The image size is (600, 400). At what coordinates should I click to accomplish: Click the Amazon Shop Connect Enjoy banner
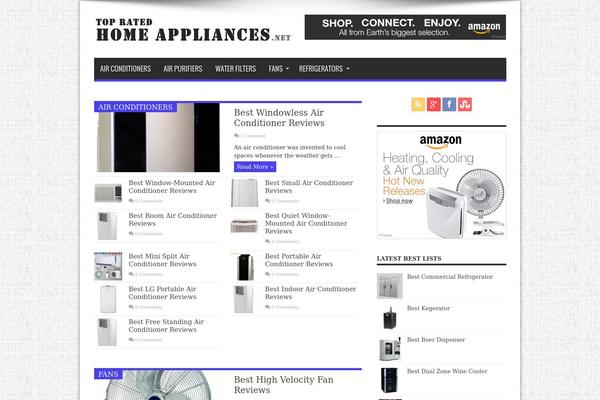pyautogui.click(x=405, y=27)
